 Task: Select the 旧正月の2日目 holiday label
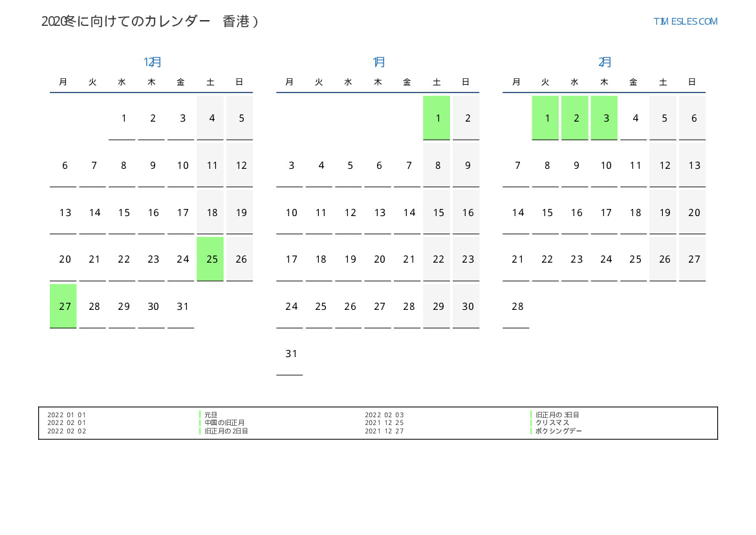point(226,431)
